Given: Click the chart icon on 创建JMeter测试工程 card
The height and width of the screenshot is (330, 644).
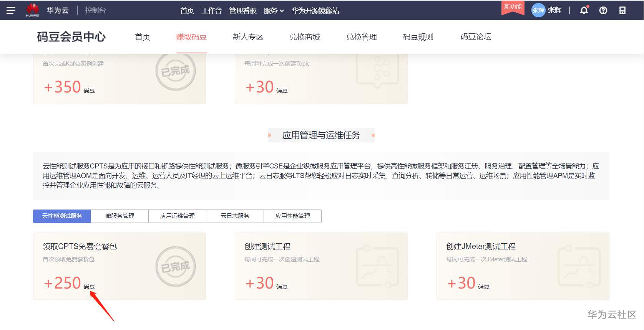Looking at the screenshot, I should point(579,267).
